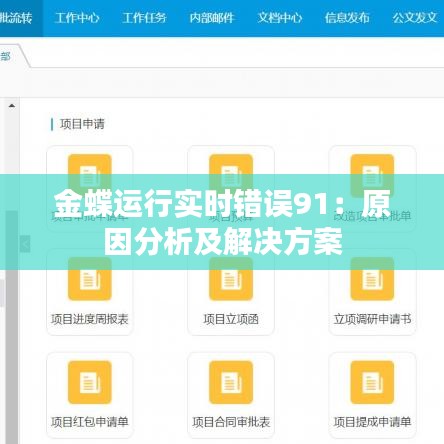
Task: Open the 内部邮件 menu
Action: pyautogui.click(x=212, y=18)
